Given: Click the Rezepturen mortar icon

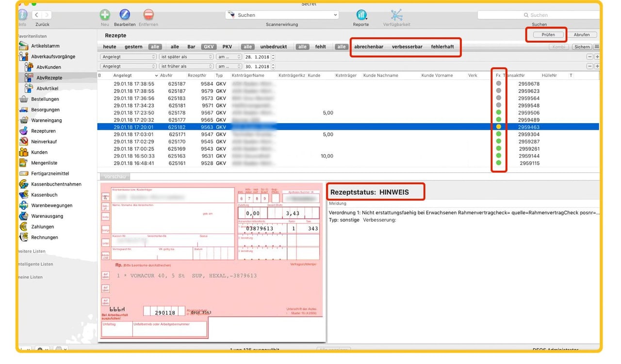Looking at the screenshot, I should coord(24,131).
